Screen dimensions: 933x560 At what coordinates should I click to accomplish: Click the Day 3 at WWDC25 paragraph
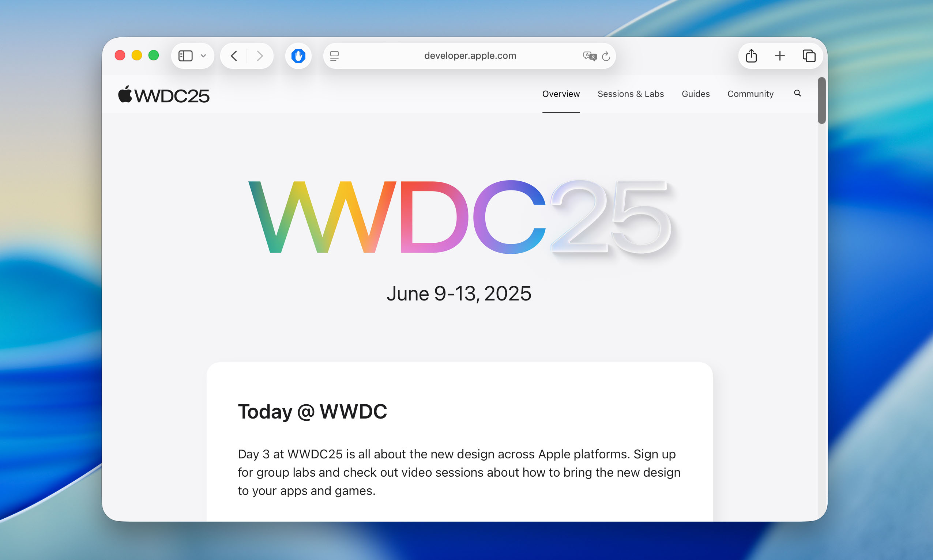tap(459, 472)
